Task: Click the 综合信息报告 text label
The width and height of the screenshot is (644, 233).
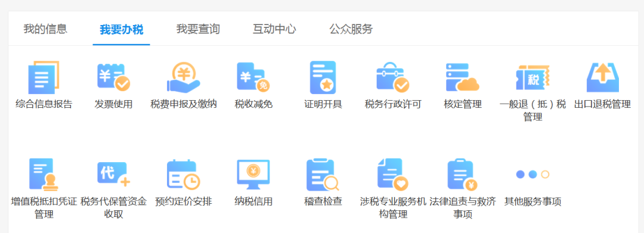Action: click(x=44, y=104)
